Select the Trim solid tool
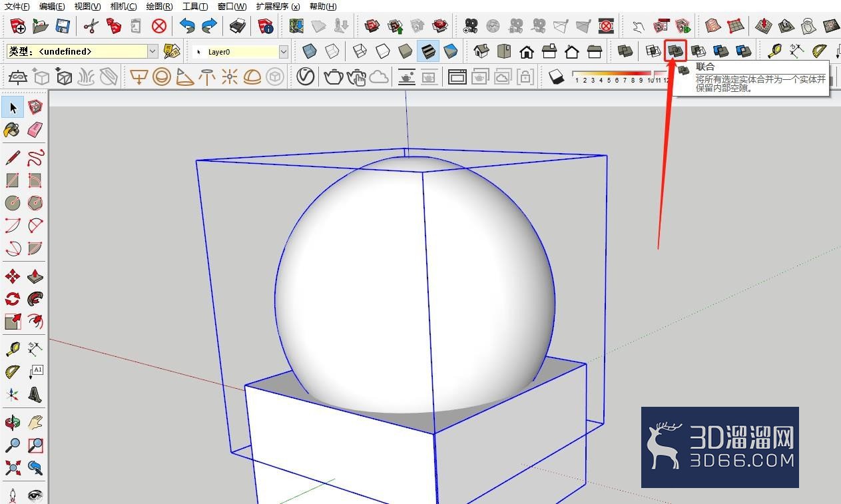The width and height of the screenshot is (841, 504). [720, 51]
